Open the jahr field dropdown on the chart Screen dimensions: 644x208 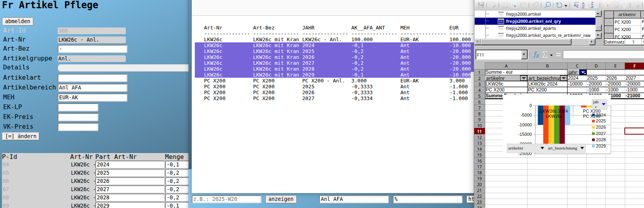pyautogui.click(x=604, y=104)
